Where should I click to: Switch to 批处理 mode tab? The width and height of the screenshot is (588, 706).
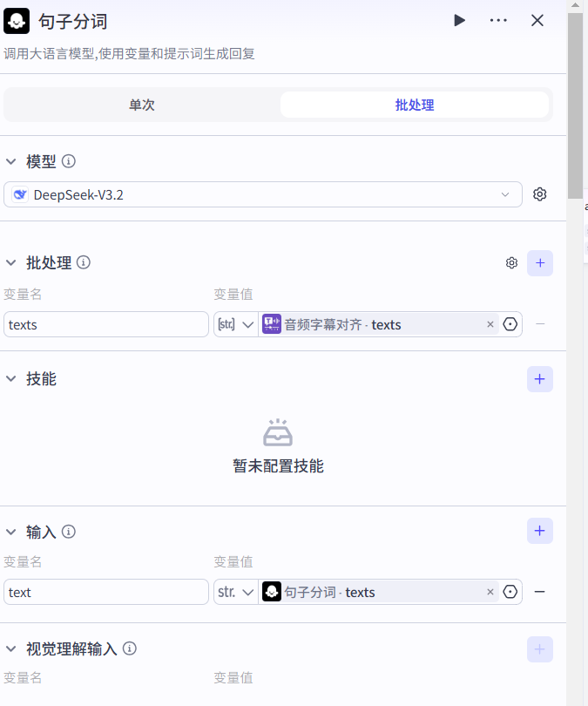pos(415,105)
